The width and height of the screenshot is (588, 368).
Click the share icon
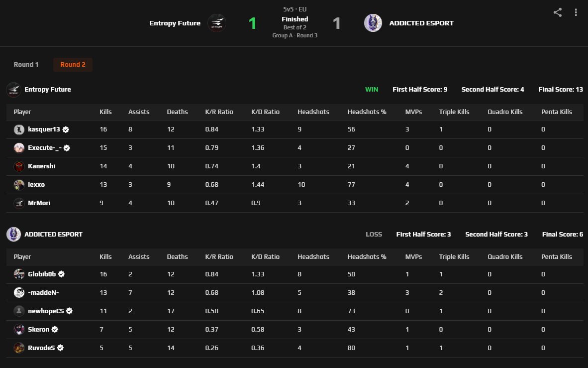click(557, 12)
